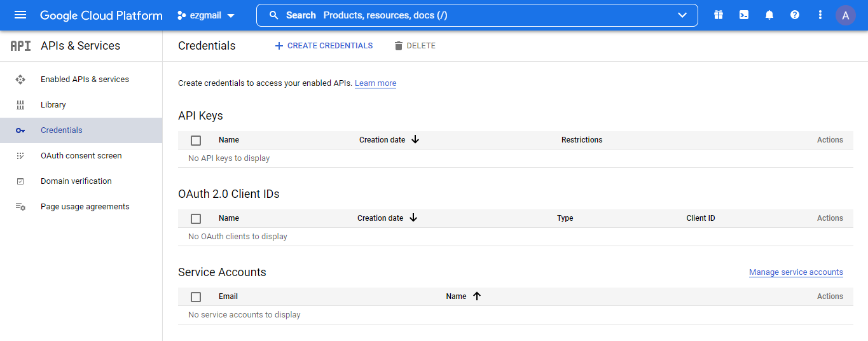Click the plus icon on Create Credentials
Viewport: 868px width, 341px height.
point(279,46)
